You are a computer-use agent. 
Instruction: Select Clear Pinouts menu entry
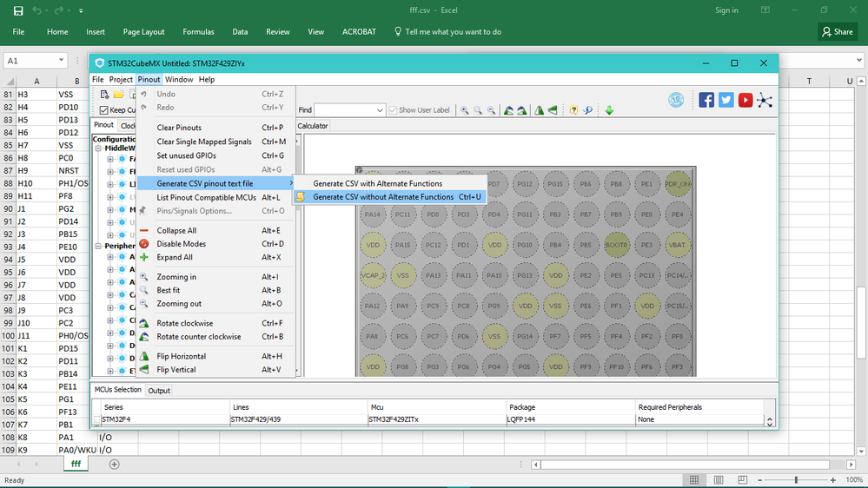pos(215,128)
